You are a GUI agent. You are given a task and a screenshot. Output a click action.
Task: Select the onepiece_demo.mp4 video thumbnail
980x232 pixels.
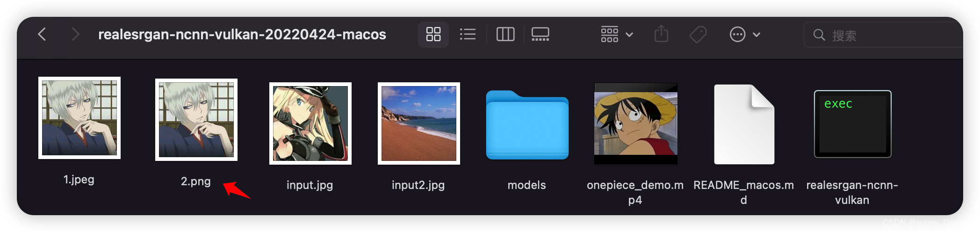636,123
